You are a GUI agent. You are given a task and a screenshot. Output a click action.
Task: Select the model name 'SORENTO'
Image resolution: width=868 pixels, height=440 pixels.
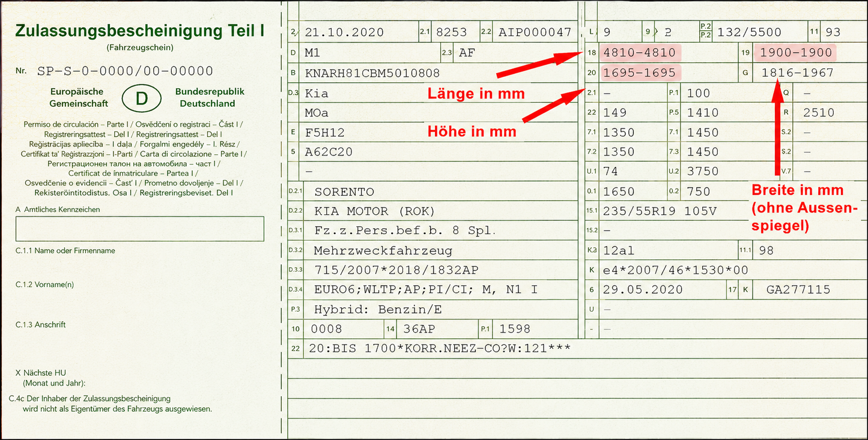click(x=344, y=192)
